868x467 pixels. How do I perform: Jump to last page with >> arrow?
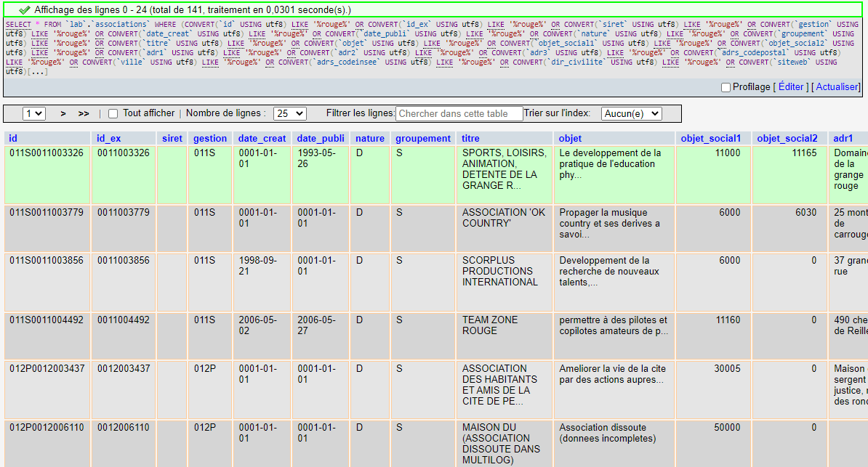tap(84, 113)
